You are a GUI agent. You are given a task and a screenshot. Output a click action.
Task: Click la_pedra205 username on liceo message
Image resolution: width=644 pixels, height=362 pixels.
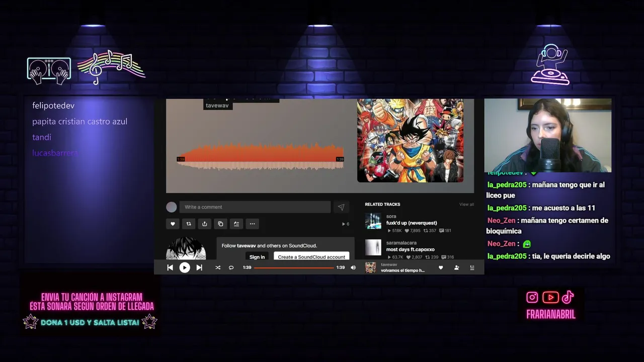[x=507, y=185]
